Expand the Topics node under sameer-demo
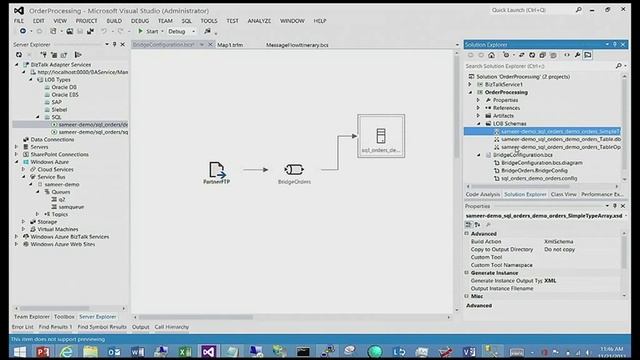The height and width of the screenshot is (360, 640). click(x=38, y=214)
